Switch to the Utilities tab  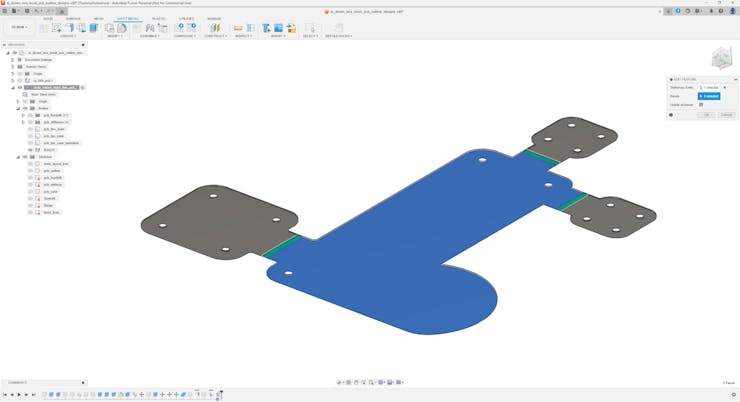click(x=186, y=18)
